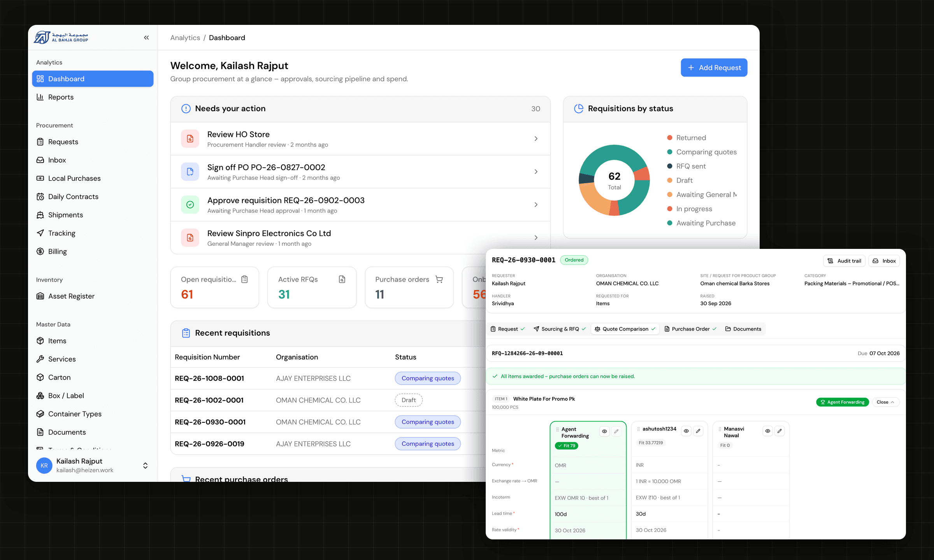The image size is (934, 560).
Task: Edit the Manasvi Nawal quote with pencil icon
Action: pyautogui.click(x=780, y=431)
